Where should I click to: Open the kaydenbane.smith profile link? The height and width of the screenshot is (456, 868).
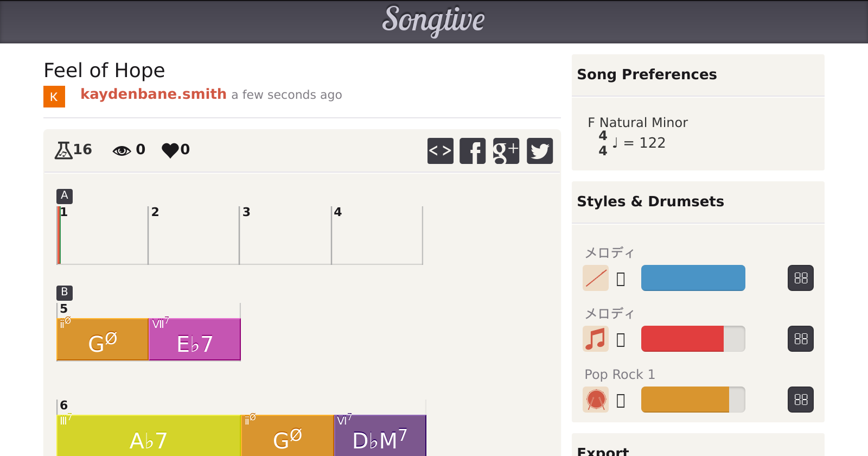[154, 94]
